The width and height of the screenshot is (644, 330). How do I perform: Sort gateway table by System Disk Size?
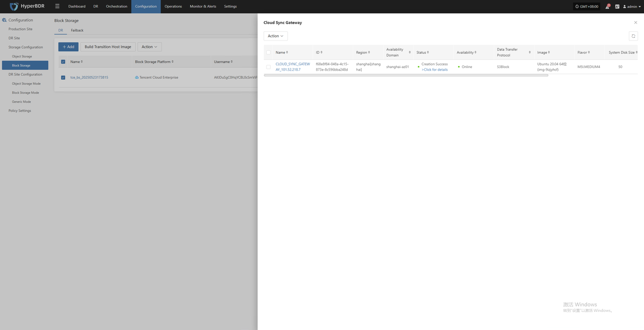pyautogui.click(x=636, y=52)
